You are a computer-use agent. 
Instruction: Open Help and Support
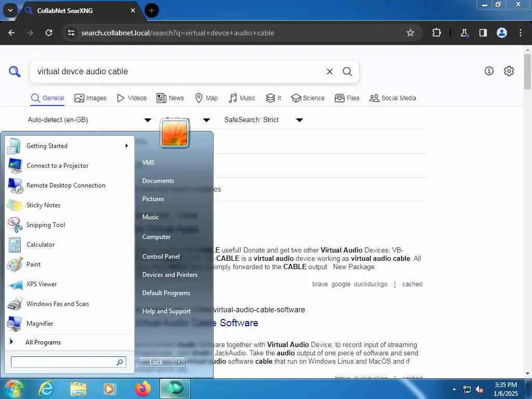166,311
